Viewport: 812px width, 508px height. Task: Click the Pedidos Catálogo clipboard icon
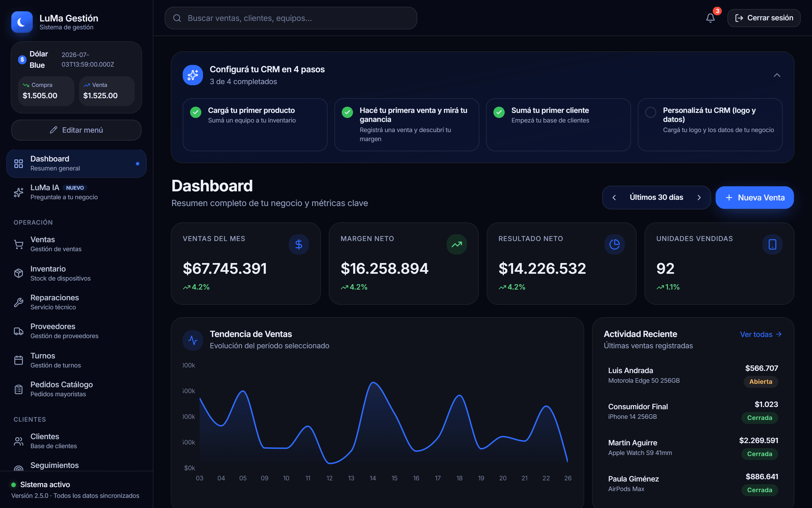[x=19, y=389]
